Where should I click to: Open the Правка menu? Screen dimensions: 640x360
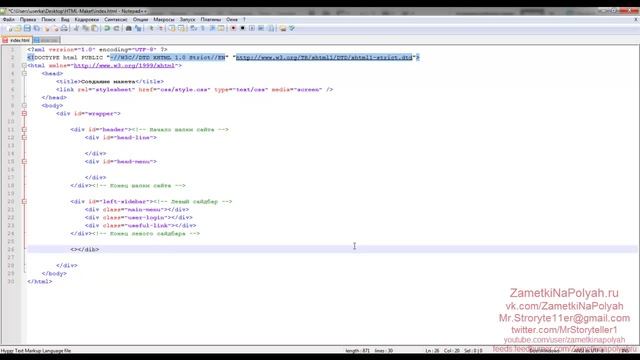pos(28,20)
